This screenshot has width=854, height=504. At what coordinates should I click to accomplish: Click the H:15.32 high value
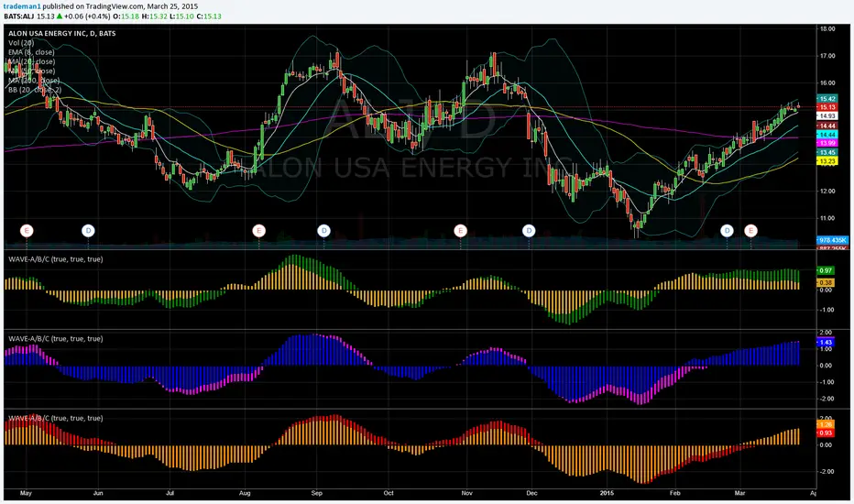[x=154, y=16]
